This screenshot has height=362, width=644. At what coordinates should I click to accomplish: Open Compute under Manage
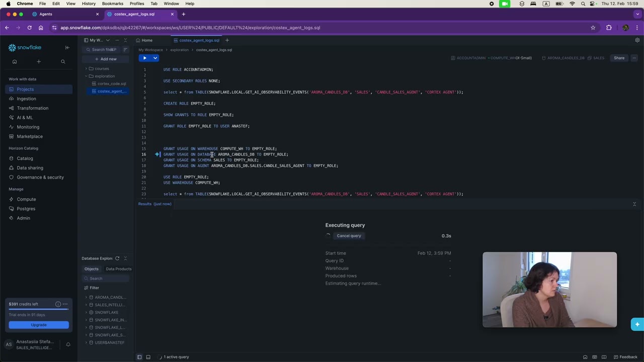point(39,199)
